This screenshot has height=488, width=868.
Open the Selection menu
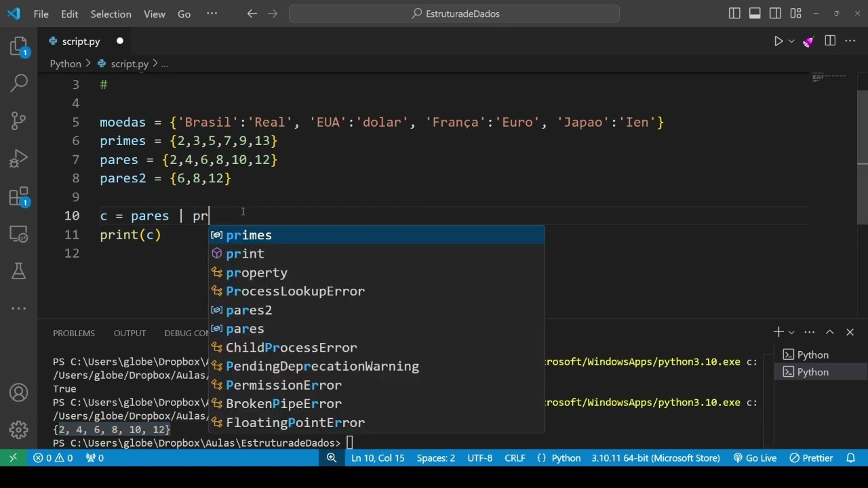coord(111,14)
